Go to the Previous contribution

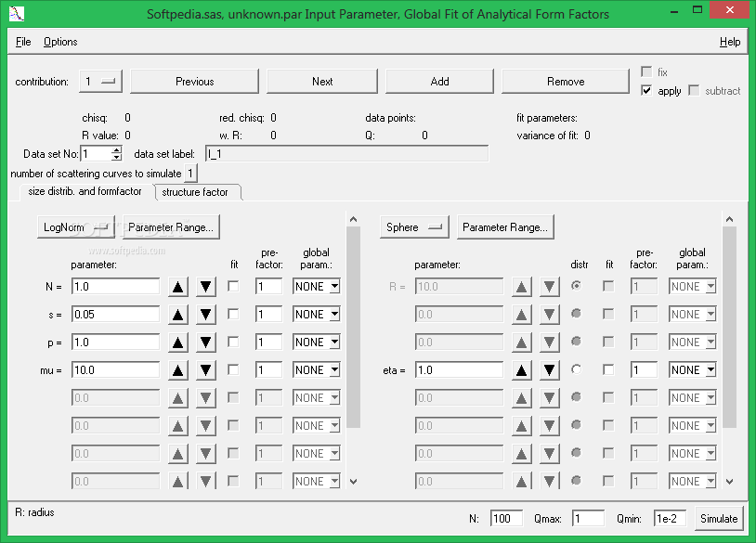pyautogui.click(x=194, y=81)
